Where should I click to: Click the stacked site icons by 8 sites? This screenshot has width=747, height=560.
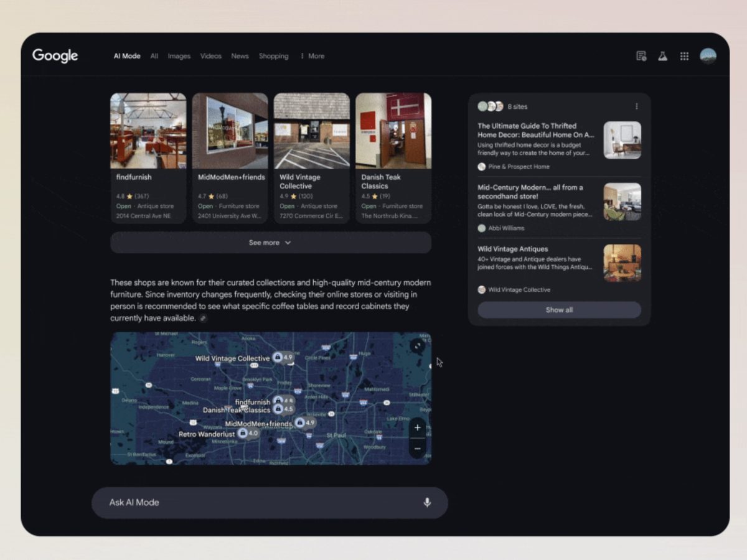491,106
